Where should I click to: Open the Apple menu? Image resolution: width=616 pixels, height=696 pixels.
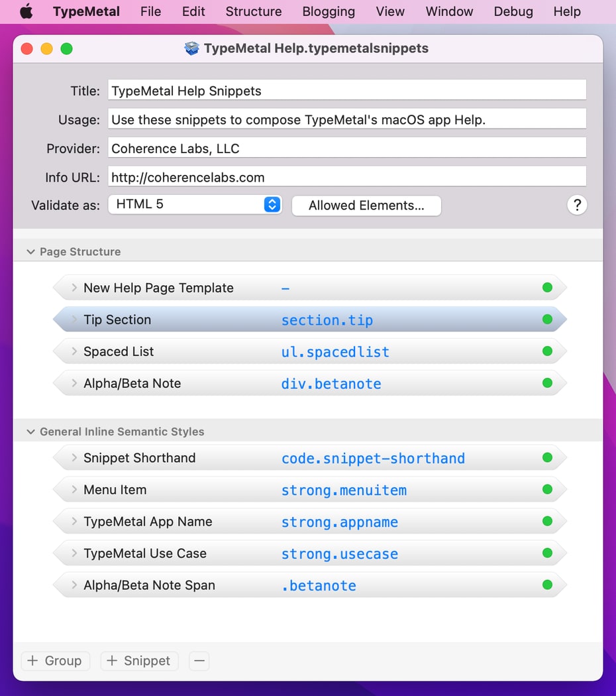coord(26,11)
